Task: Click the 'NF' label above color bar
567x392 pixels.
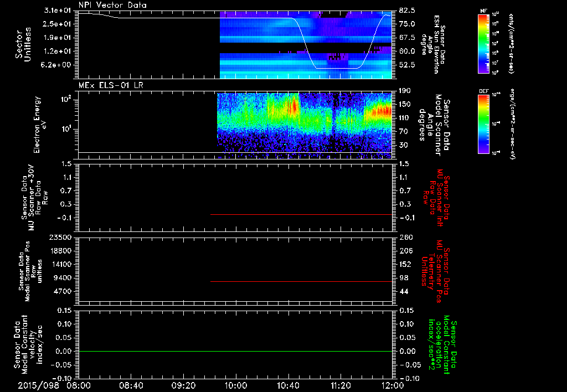Action: pos(484,11)
